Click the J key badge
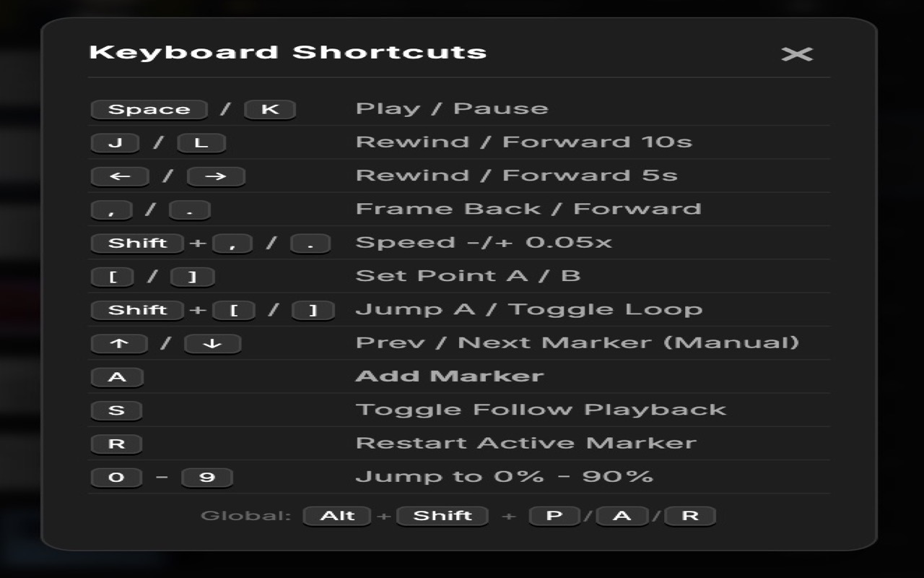The height and width of the screenshot is (578, 924). tap(115, 142)
